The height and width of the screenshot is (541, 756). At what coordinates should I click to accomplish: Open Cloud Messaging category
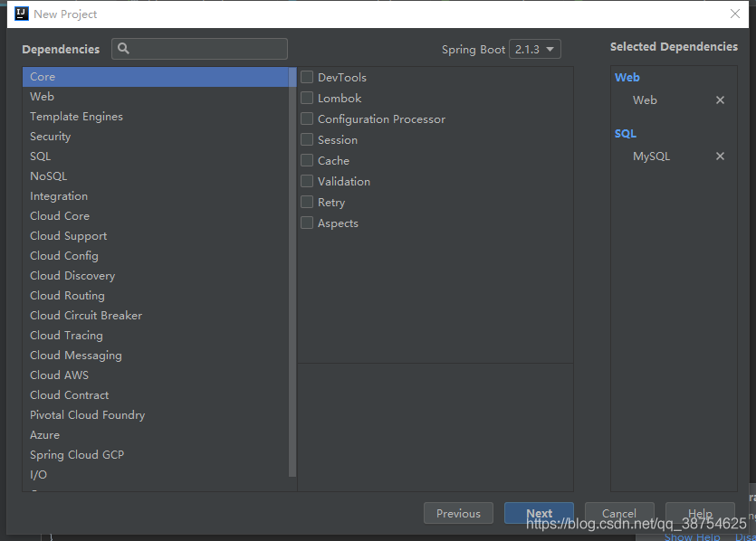click(x=155, y=356)
